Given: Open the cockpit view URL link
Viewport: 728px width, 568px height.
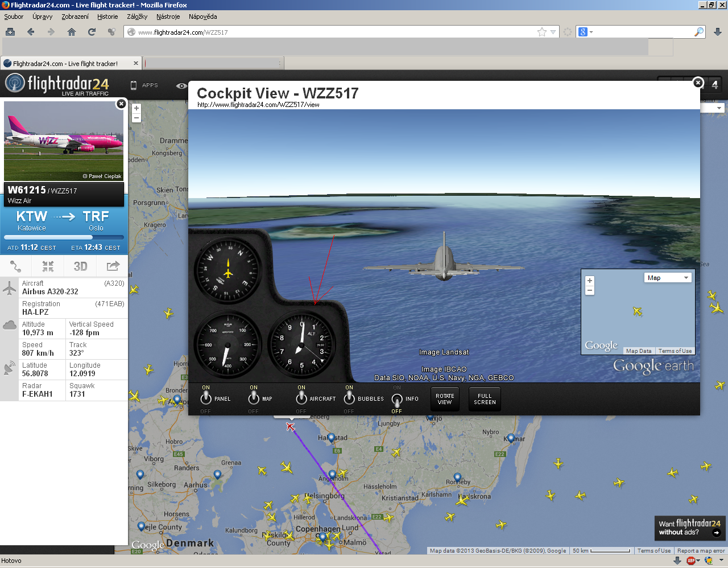Looking at the screenshot, I should (x=258, y=105).
